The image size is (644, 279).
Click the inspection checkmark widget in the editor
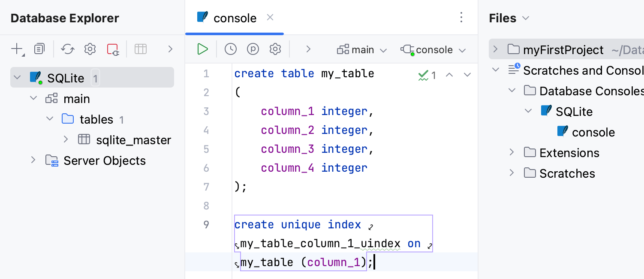427,76
